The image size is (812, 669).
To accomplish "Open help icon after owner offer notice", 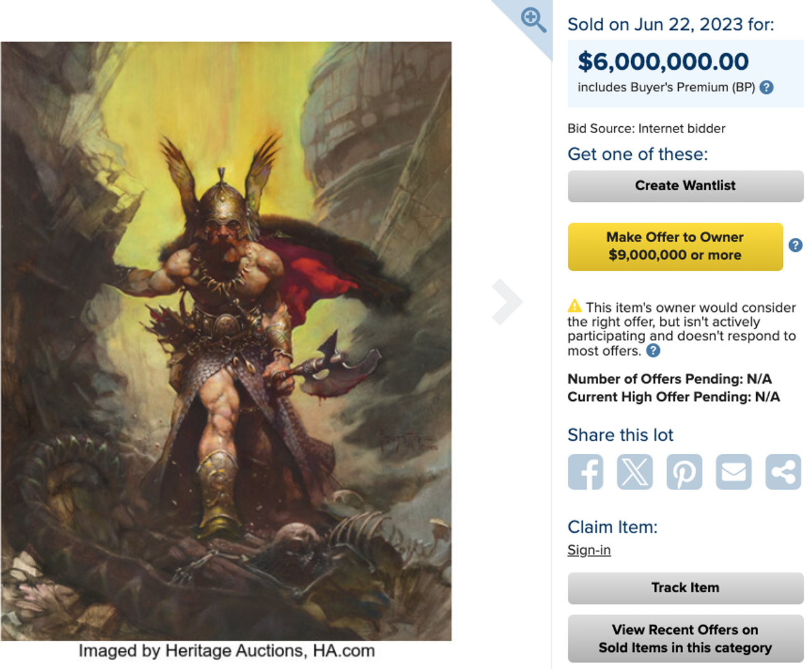I will tap(653, 351).
